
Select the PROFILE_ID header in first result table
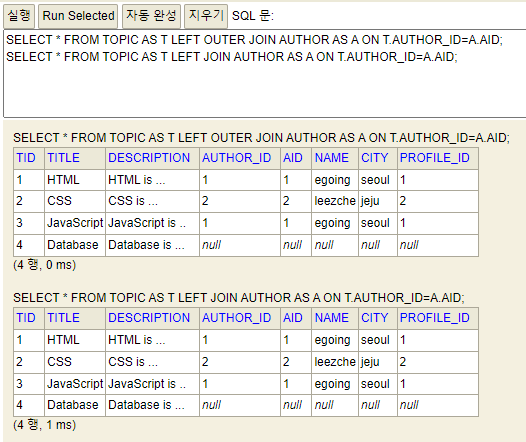(x=438, y=158)
